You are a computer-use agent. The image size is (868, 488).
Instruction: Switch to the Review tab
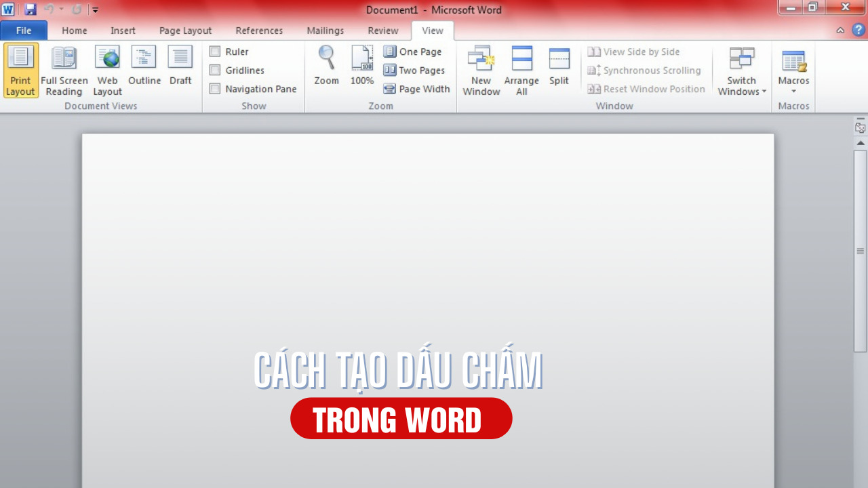coord(382,30)
